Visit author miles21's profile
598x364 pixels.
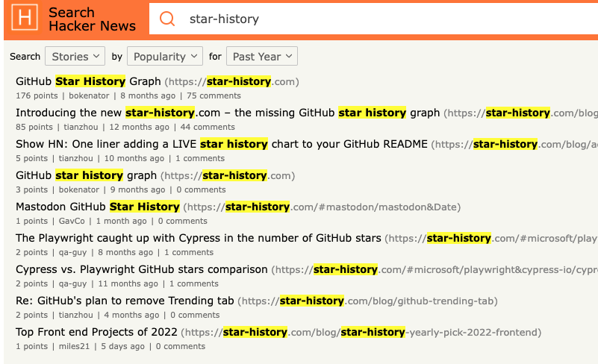(71, 346)
